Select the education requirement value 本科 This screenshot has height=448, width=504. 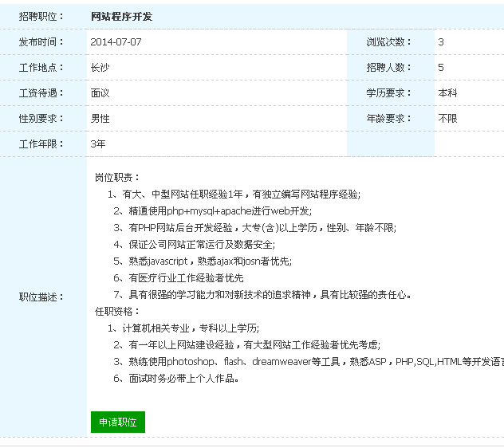447,93
